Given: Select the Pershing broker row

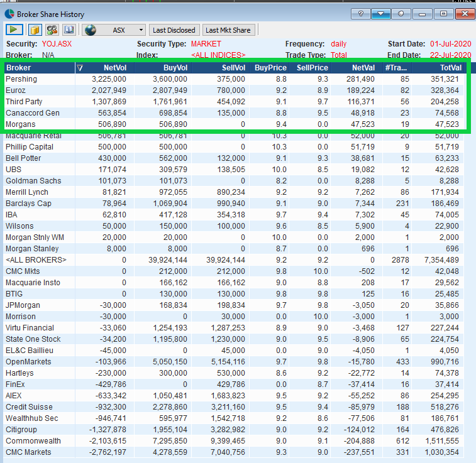Looking at the screenshot, I should (x=234, y=79).
